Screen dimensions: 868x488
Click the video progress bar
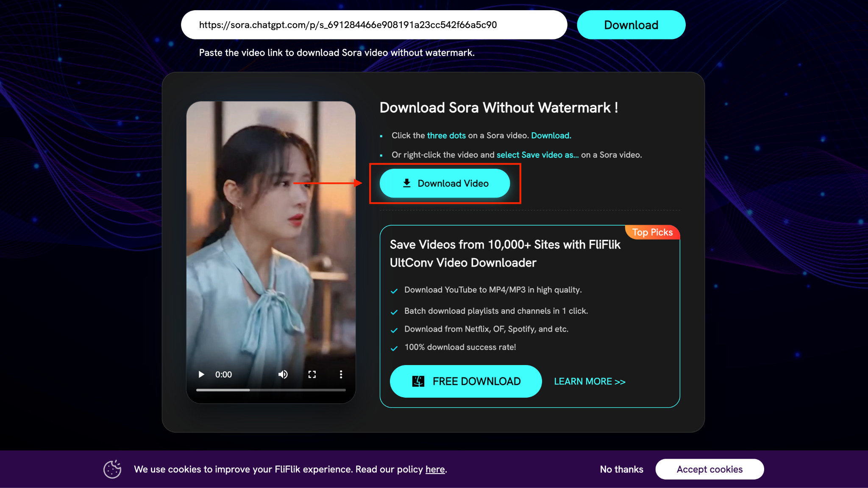[271, 390]
